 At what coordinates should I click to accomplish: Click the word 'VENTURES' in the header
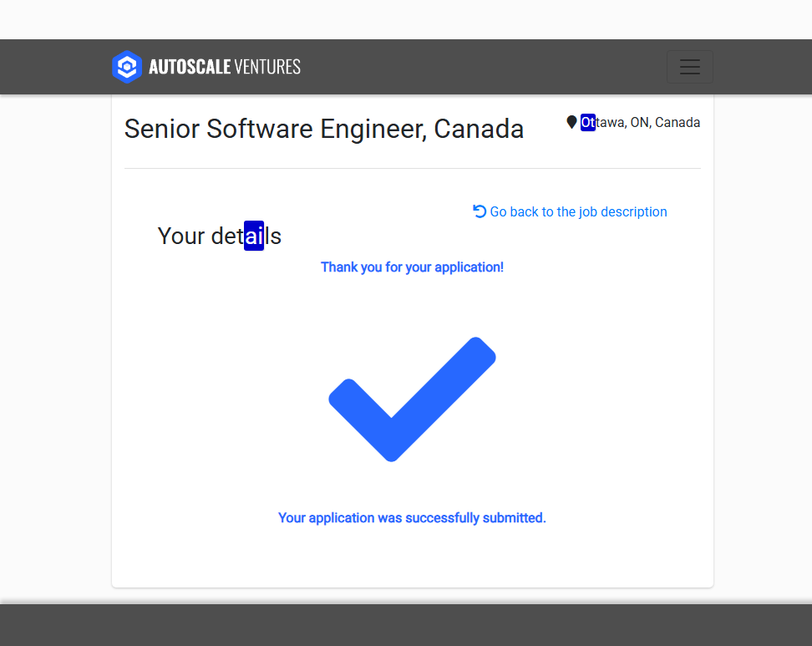click(267, 67)
